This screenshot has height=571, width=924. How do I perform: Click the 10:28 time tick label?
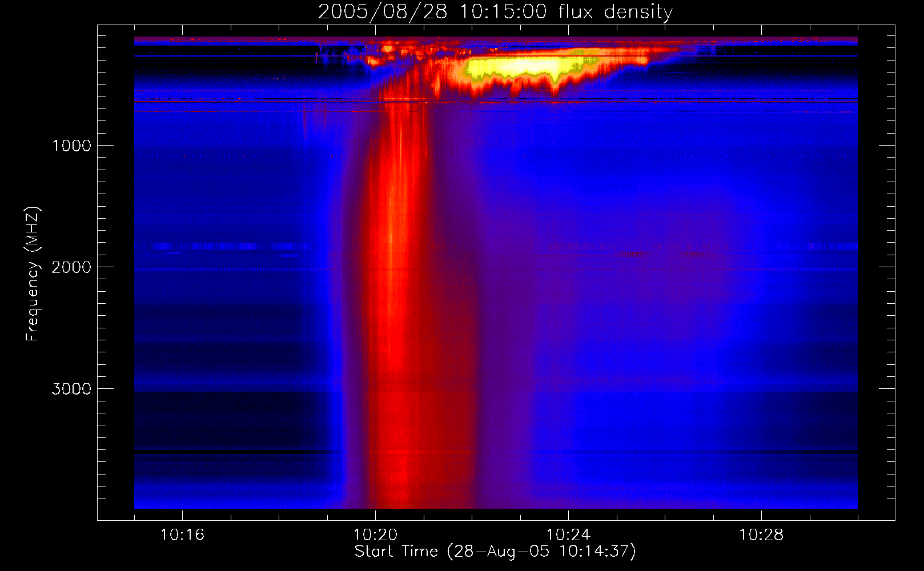click(761, 534)
